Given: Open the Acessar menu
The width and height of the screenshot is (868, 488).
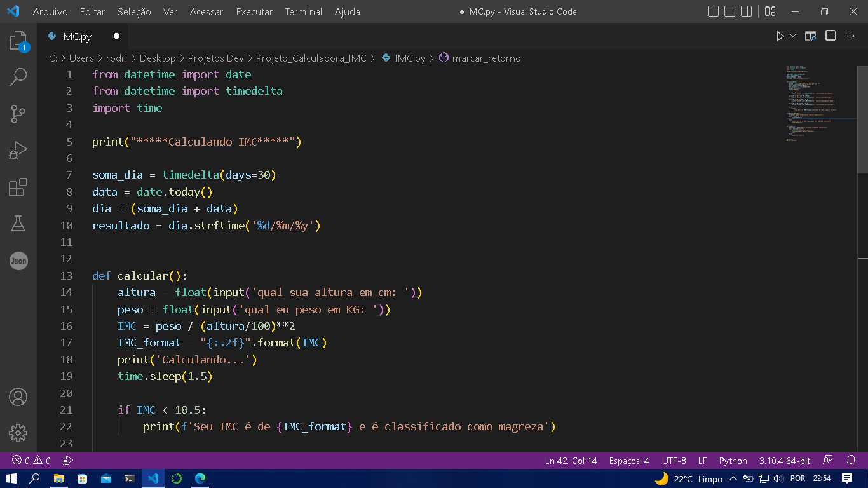Looking at the screenshot, I should [x=207, y=11].
